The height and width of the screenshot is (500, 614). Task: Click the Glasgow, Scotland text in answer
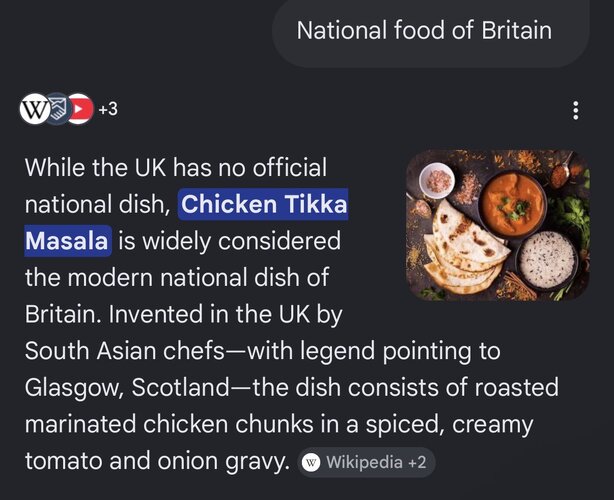tap(127, 387)
